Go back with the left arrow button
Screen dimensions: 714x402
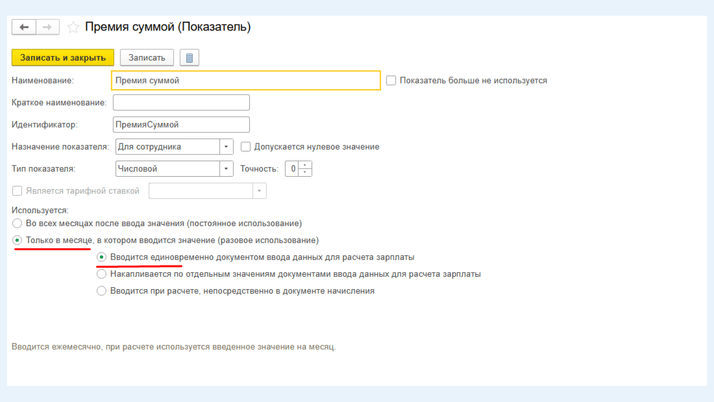[x=24, y=27]
